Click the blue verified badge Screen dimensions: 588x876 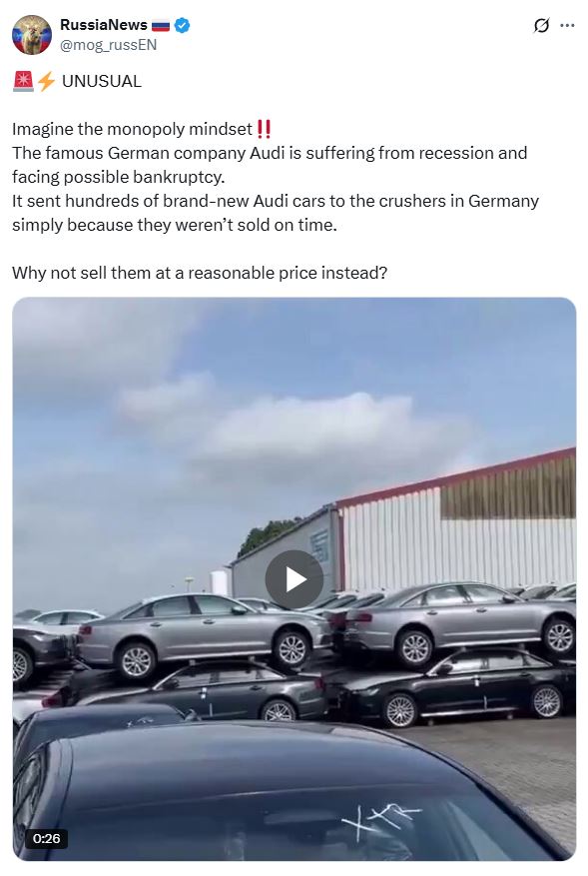[182, 25]
